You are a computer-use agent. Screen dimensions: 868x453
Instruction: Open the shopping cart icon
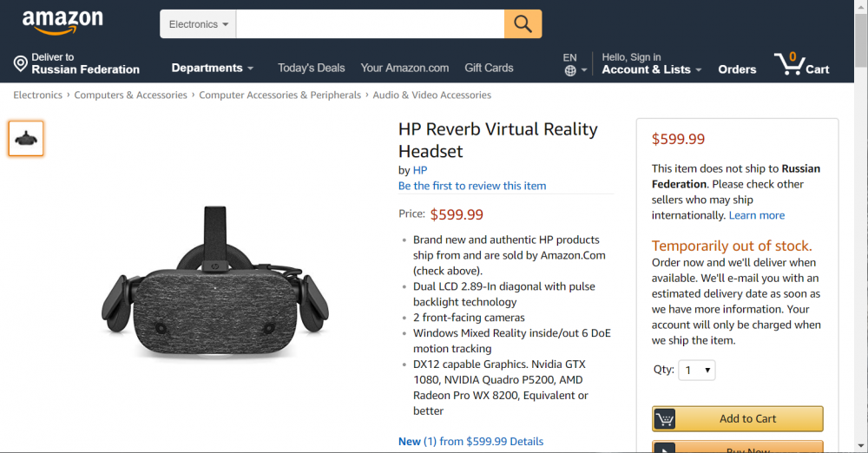[x=789, y=63]
